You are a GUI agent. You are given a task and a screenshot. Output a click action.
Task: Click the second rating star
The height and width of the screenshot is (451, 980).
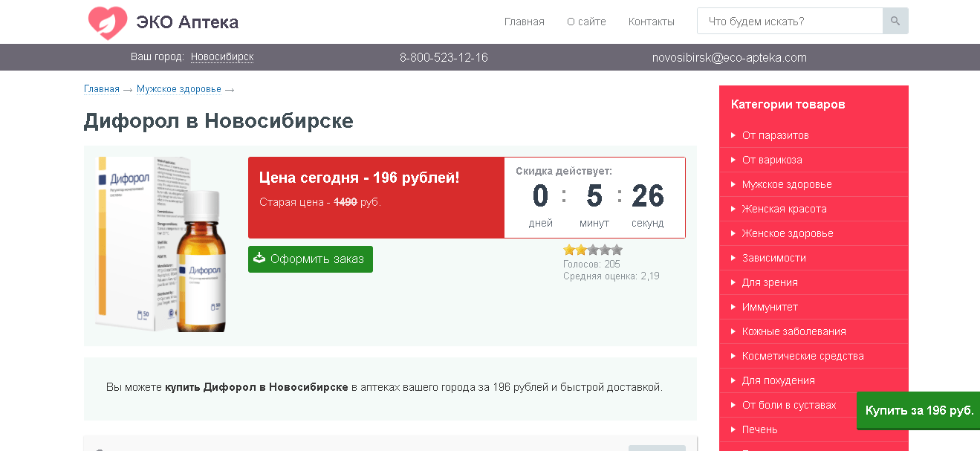(581, 250)
